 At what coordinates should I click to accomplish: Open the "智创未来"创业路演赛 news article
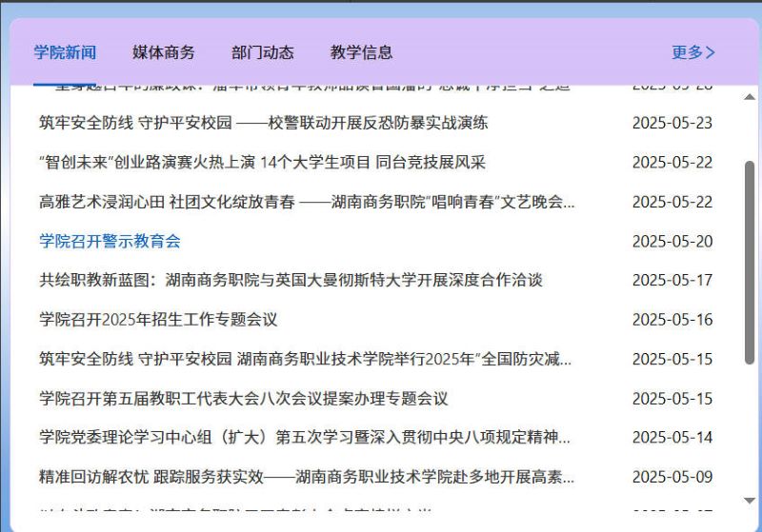(262, 163)
